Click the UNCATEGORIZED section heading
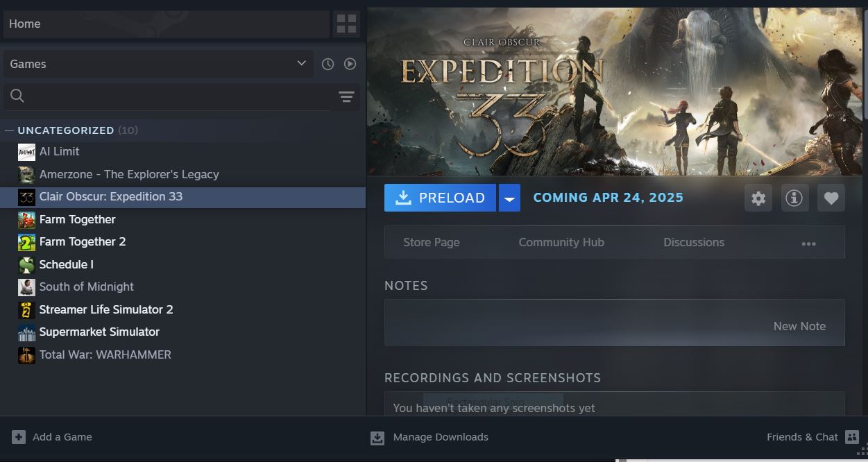This screenshot has width=868, height=462. click(x=66, y=130)
